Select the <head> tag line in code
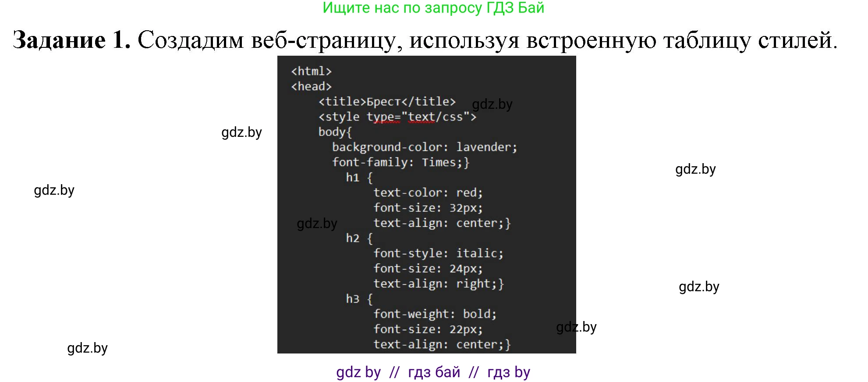Image resolution: width=868 pixels, height=382 pixels. (311, 86)
